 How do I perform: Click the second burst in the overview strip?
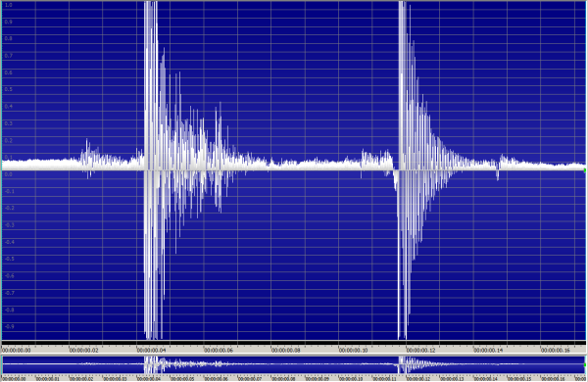click(x=405, y=364)
